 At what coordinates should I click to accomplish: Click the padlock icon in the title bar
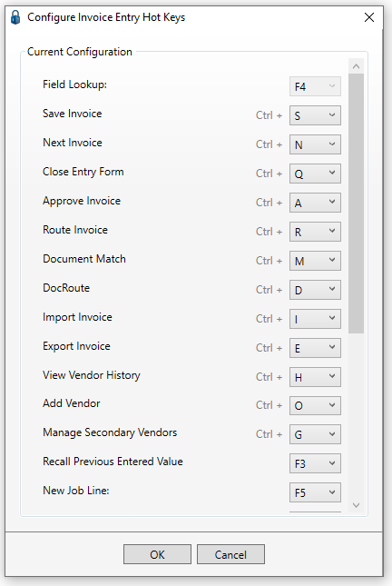click(x=15, y=17)
